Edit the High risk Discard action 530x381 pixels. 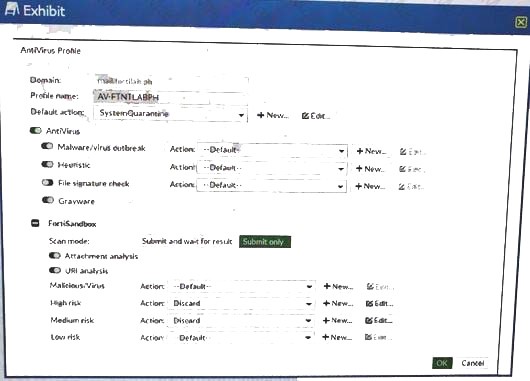(380, 303)
